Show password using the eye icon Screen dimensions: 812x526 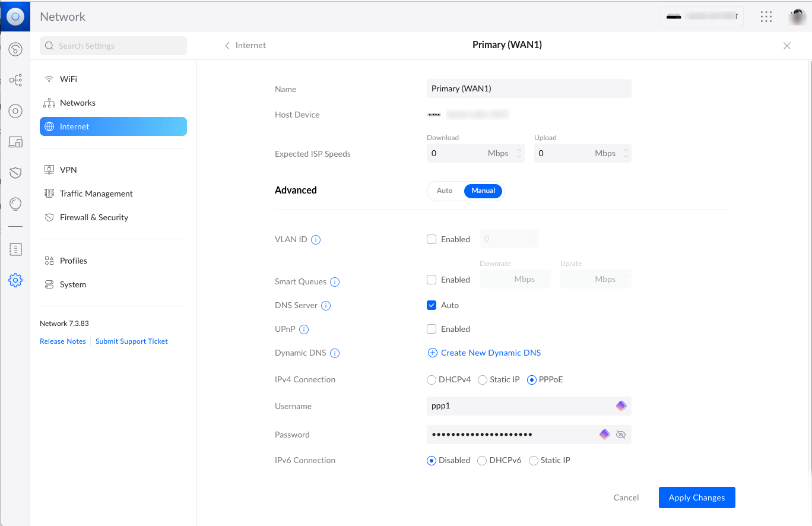pos(621,435)
